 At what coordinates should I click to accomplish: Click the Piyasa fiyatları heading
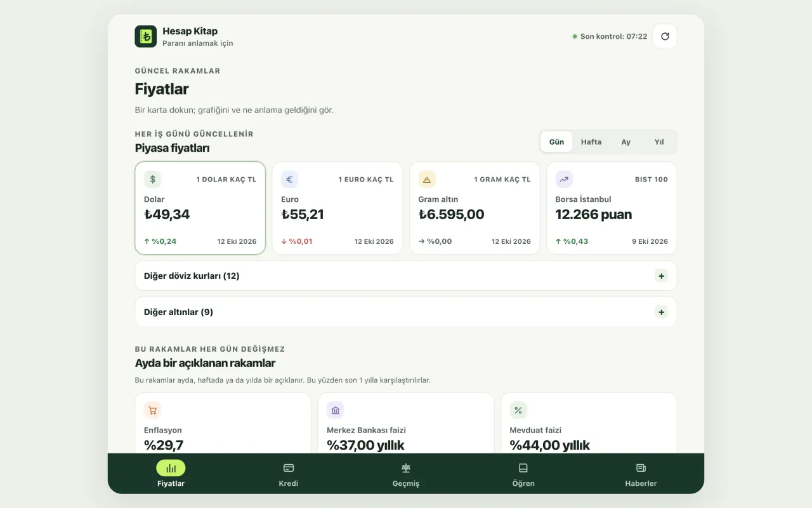(173, 148)
